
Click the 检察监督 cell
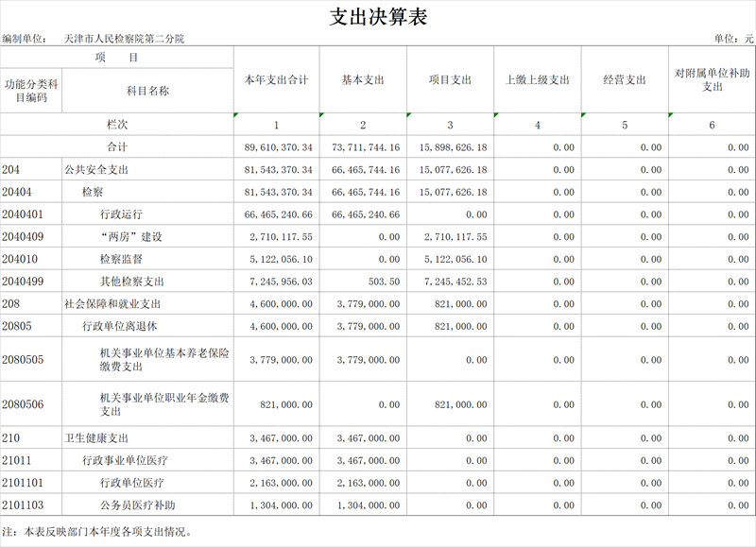coord(148,259)
